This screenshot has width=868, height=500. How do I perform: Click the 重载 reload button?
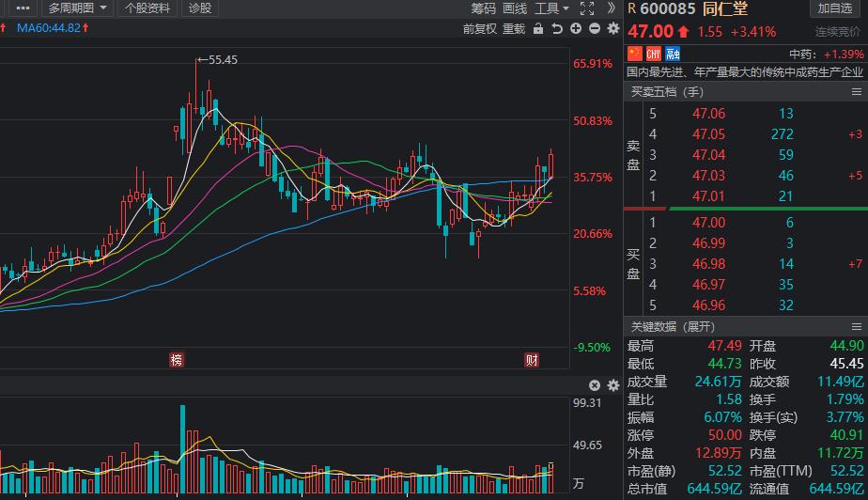point(514,29)
